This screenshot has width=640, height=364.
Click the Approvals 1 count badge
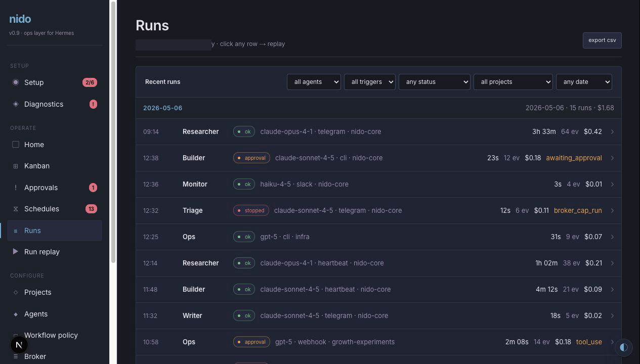coord(93,188)
